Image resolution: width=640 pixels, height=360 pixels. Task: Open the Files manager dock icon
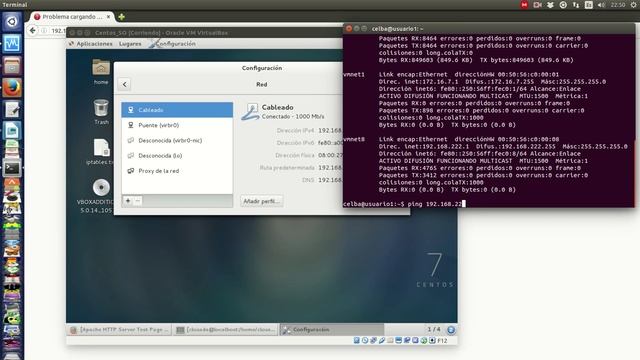point(11,65)
